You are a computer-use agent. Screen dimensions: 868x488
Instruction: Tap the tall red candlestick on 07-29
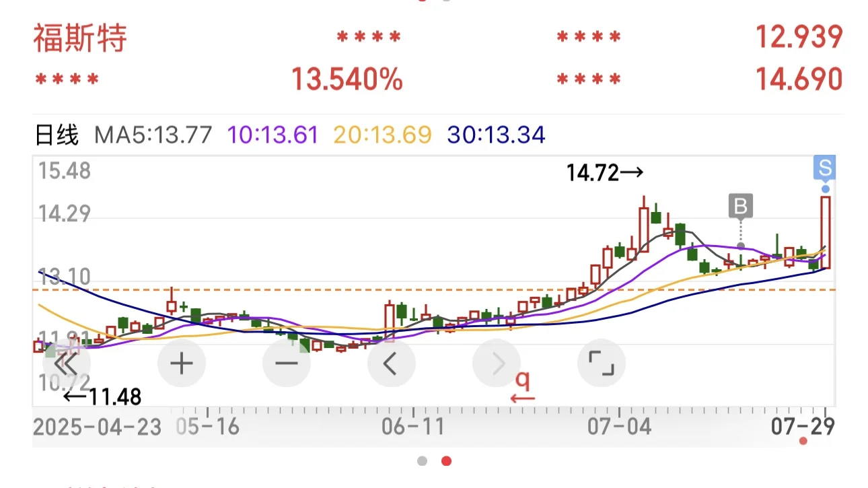coord(825,232)
